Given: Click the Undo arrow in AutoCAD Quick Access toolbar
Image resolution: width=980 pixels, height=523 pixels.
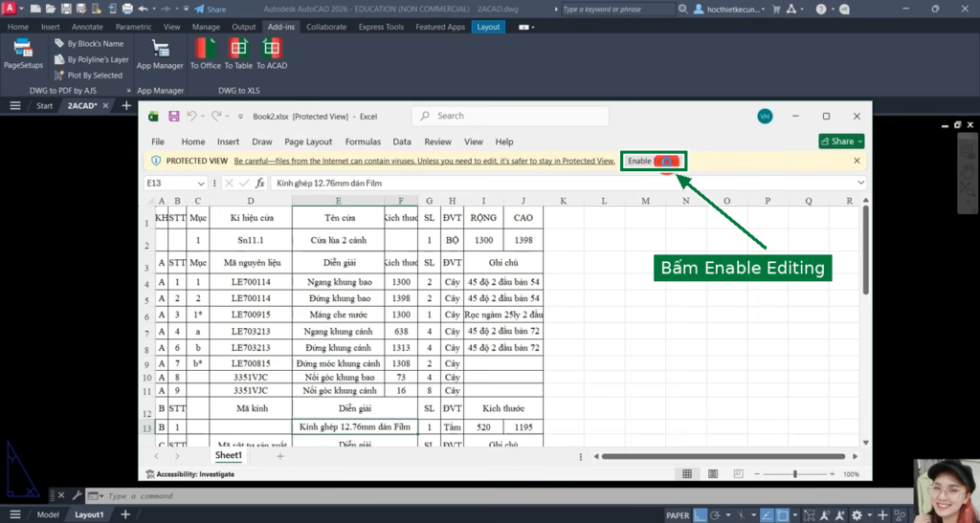Looking at the screenshot, I should [144, 10].
